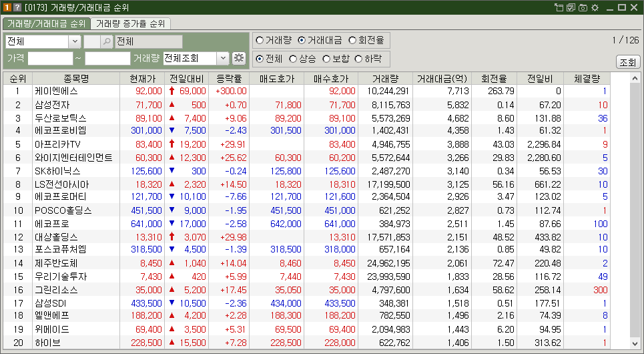This screenshot has width=644, height=354.
Task: Sort by 순위 column header
Action: (x=17, y=78)
